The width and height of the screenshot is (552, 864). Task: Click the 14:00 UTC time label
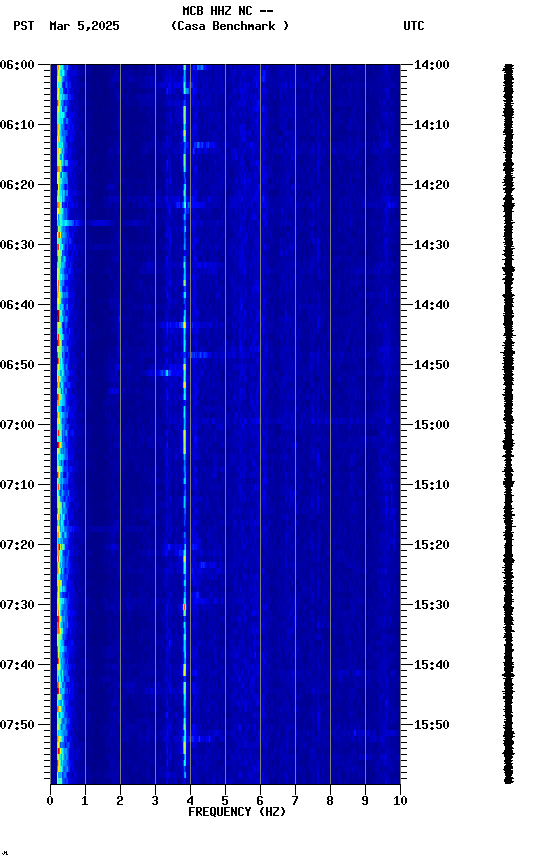[x=432, y=65]
